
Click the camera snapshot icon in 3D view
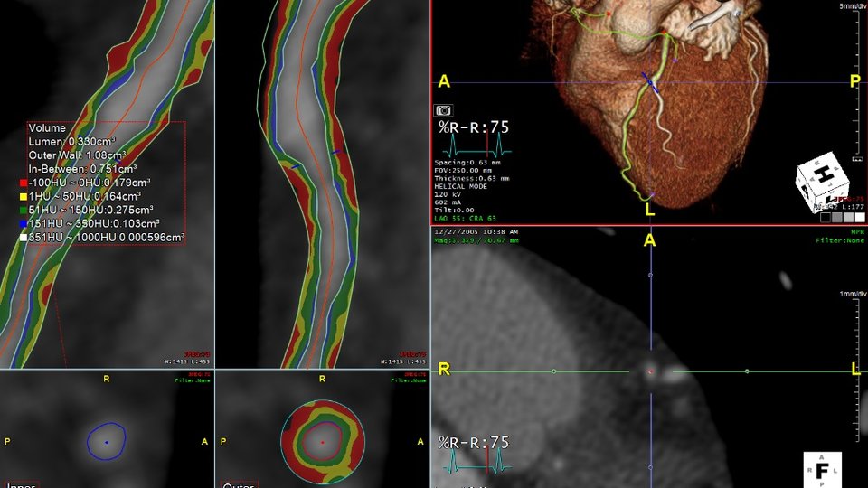tap(443, 110)
